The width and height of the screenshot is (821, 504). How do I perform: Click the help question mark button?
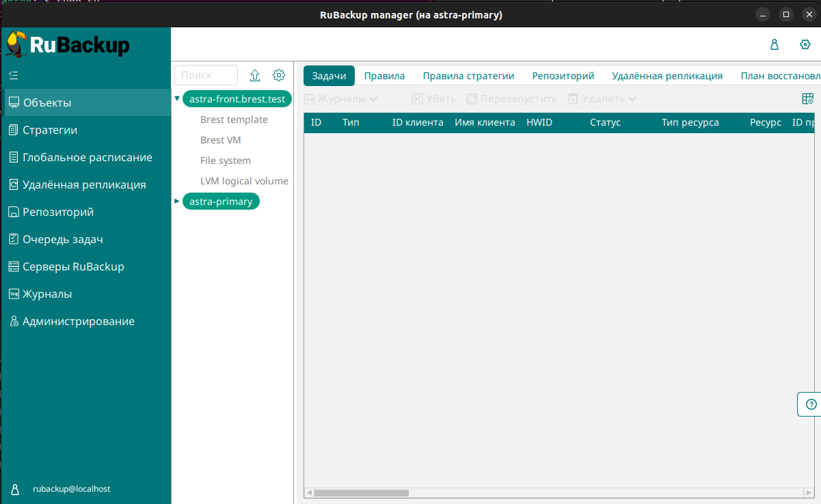pyautogui.click(x=811, y=404)
